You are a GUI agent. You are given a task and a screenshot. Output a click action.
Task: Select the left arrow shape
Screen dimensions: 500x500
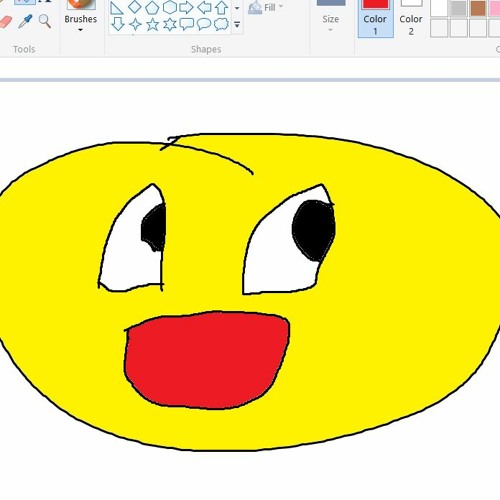204,7
